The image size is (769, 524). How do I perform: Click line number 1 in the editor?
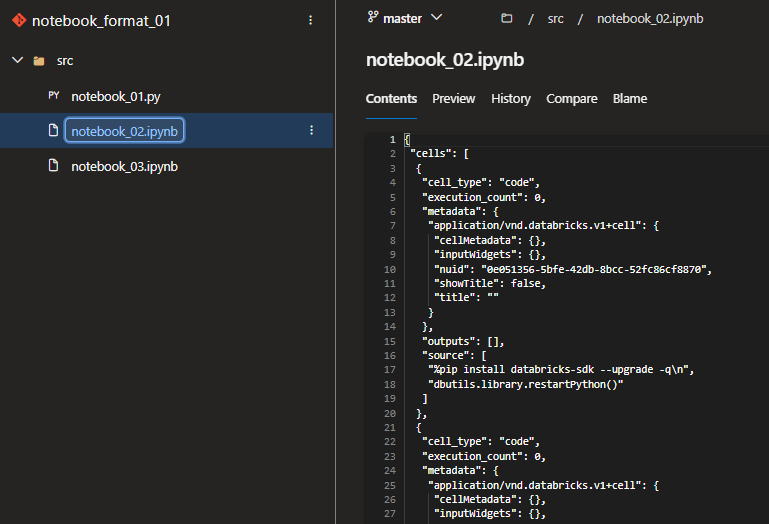pyautogui.click(x=392, y=140)
